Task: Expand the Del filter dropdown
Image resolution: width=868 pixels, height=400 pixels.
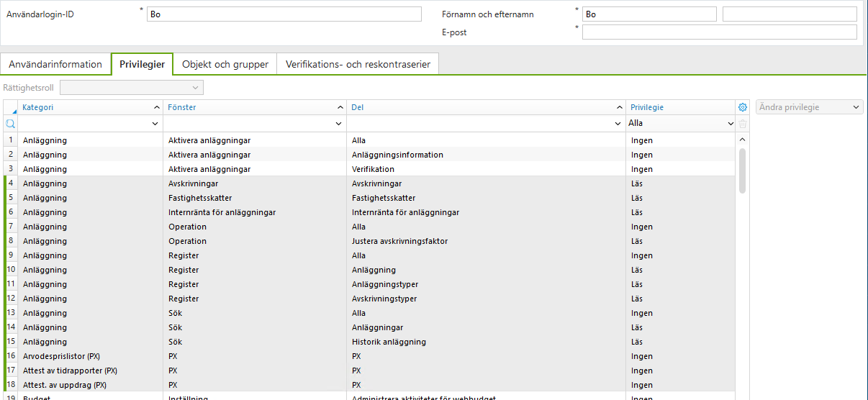Action: tap(618, 124)
